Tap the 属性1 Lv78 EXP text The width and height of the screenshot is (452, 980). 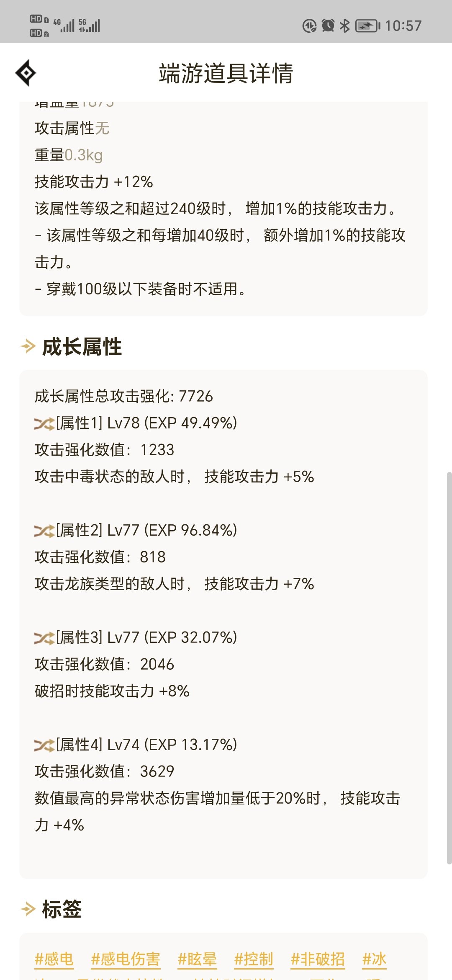click(x=146, y=423)
